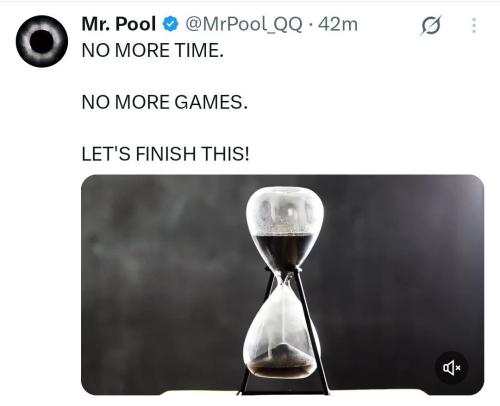Click the upper glass bulb of the hourglass
The image size is (500, 406).
coord(285,227)
